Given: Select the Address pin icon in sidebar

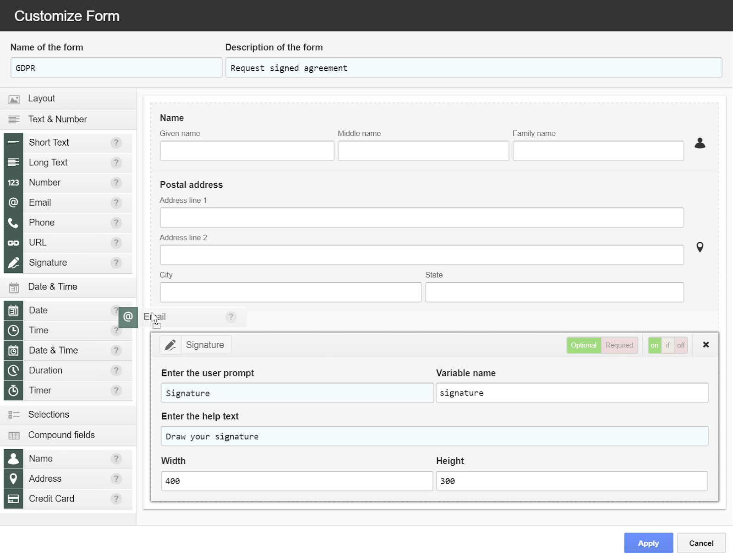Looking at the screenshot, I should [13, 479].
